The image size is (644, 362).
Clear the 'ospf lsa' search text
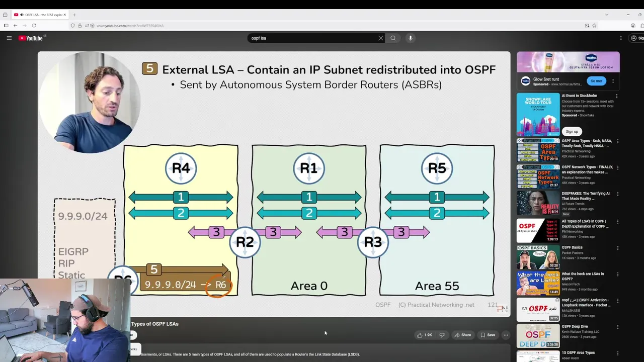click(381, 38)
